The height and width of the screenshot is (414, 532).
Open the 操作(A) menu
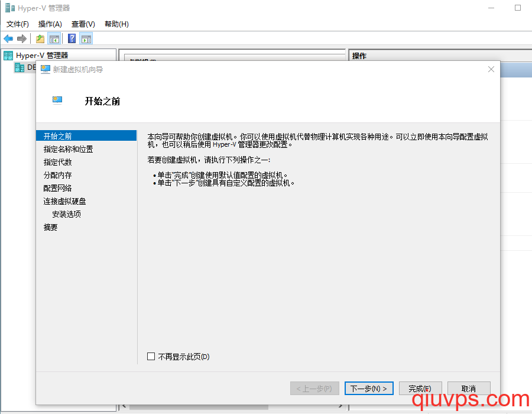(50, 24)
